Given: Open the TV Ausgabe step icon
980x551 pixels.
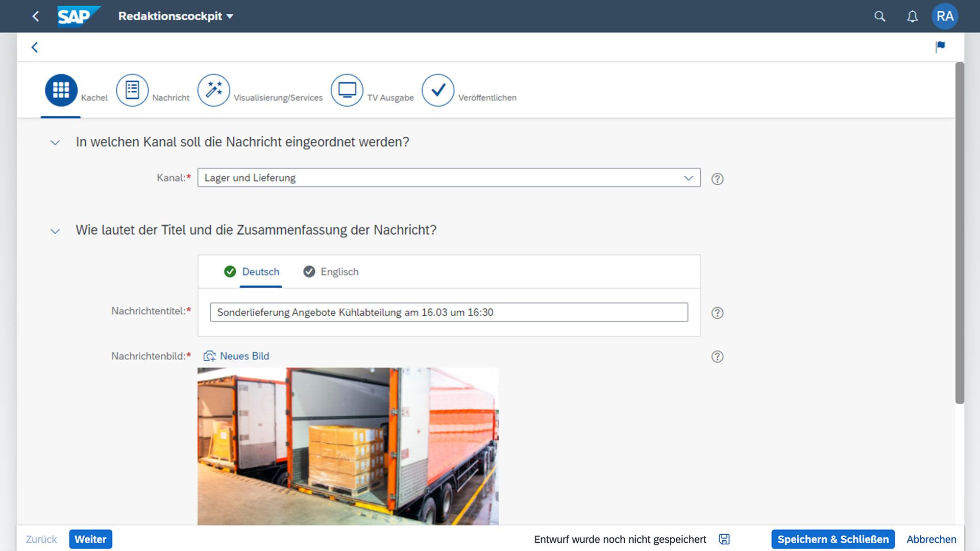Looking at the screenshot, I should pyautogui.click(x=347, y=90).
